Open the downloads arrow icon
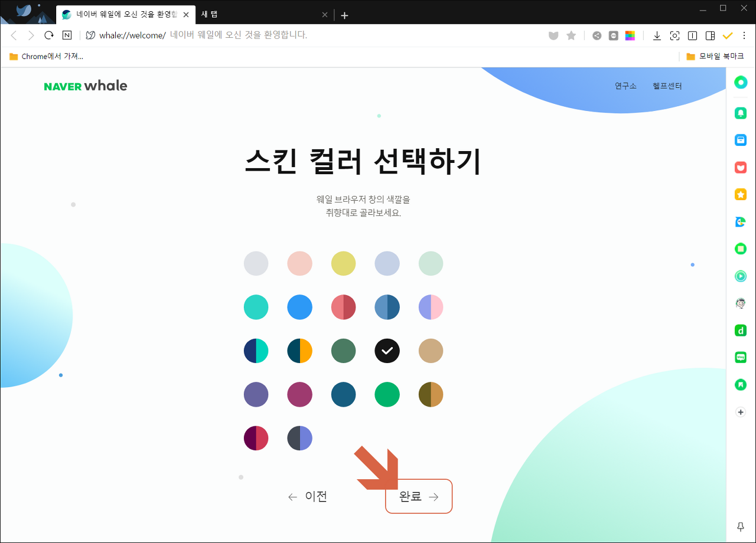Image resolution: width=756 pixels, height=543 pixels. tap(657, 35)
